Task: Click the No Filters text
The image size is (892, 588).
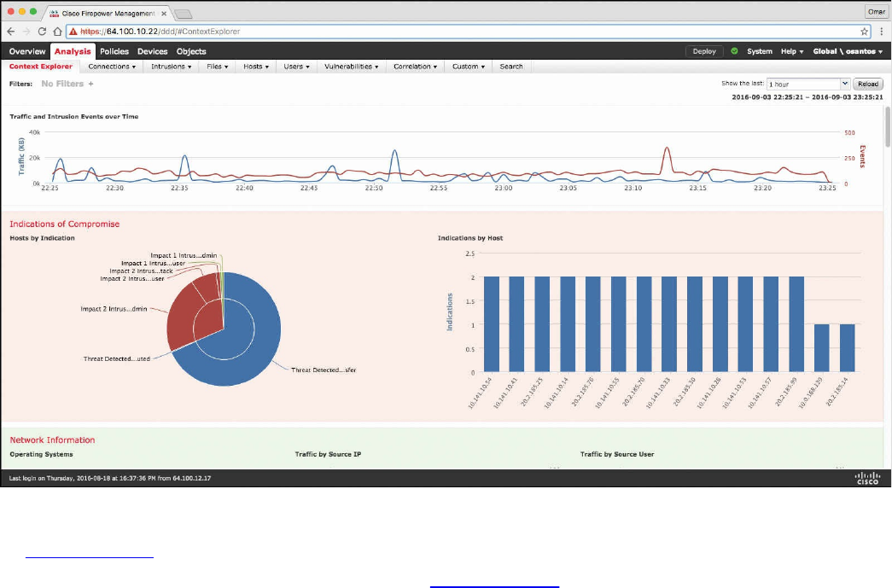Action: (62, 84)
